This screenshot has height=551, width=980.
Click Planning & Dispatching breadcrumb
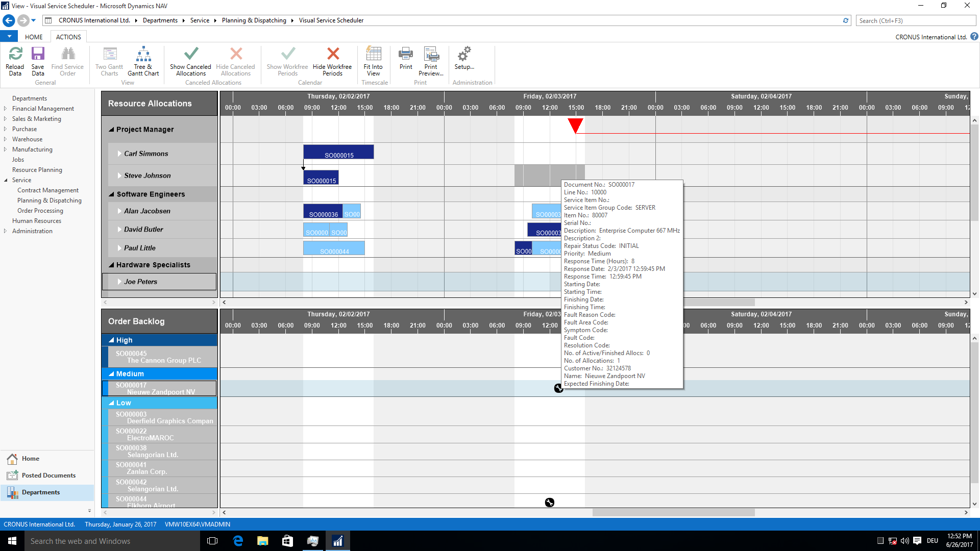254,20
